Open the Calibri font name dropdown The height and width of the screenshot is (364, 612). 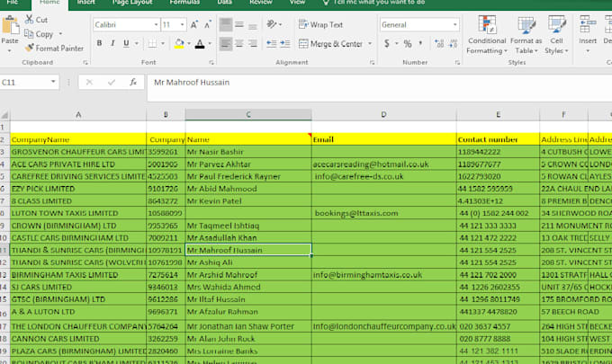156,24
